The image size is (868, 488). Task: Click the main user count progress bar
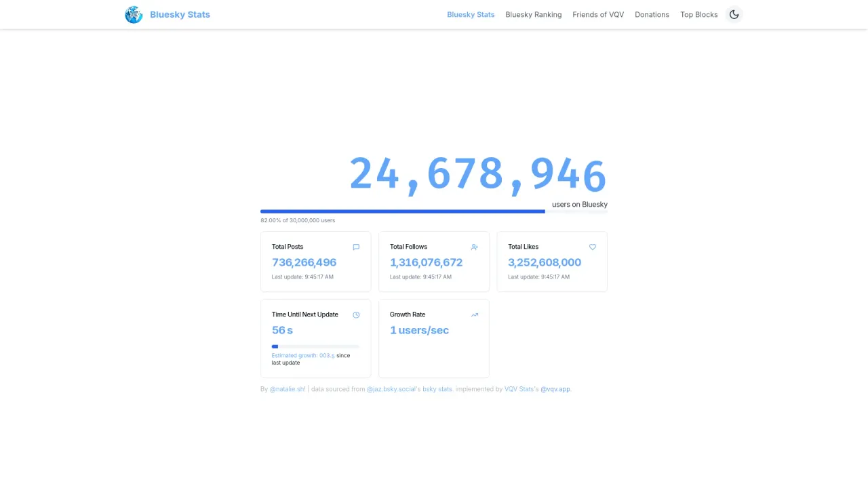point(434,211)
